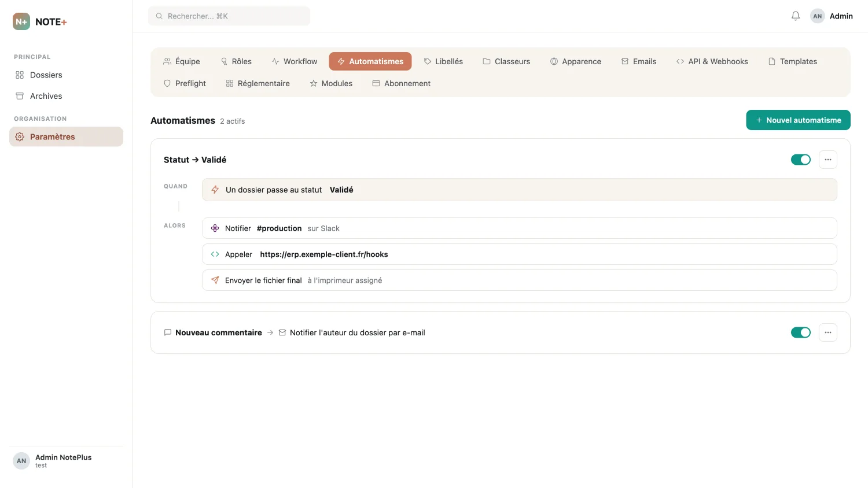Disable the Statut → Validé automation toggle
Image resolution: width=868 pixels, height=488 pixels.
pos(801,160)
